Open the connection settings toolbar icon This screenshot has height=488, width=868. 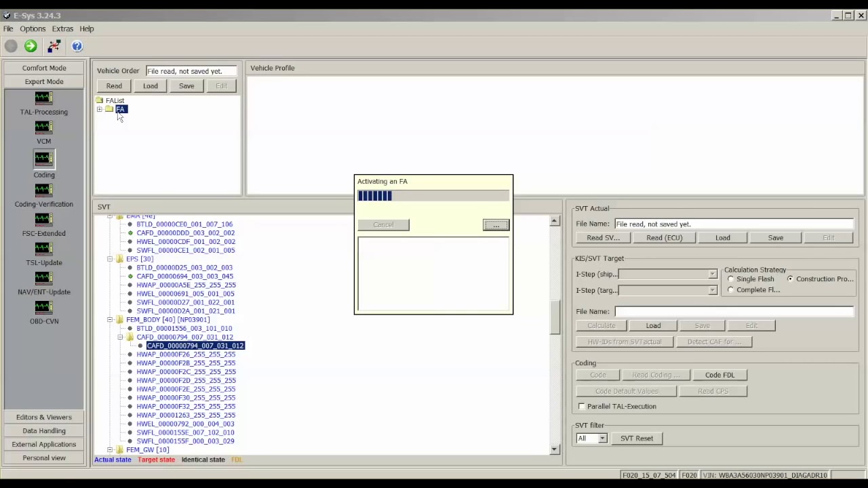54,46
